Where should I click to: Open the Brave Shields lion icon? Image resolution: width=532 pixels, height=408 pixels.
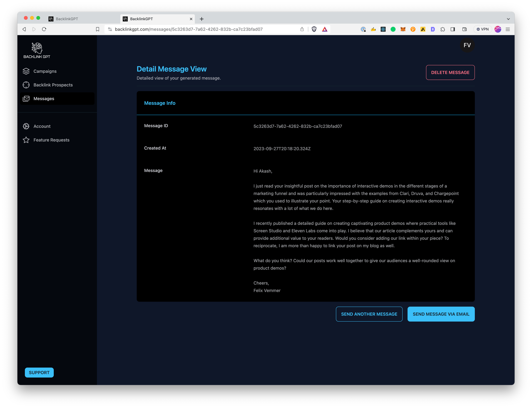314,29
